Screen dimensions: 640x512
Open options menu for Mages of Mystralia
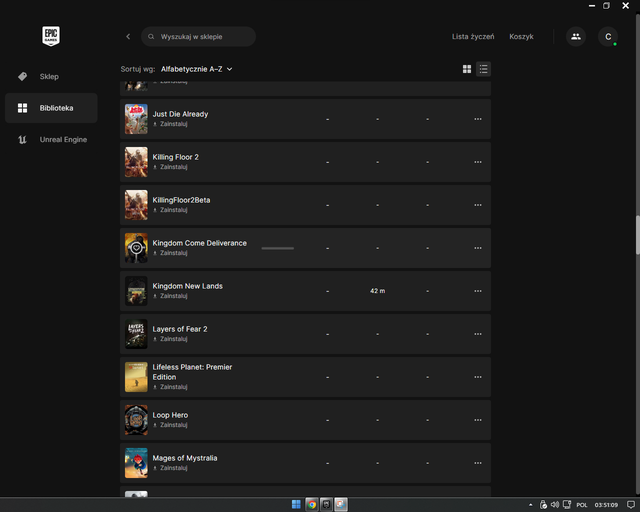pyautogui.click(x=478, y=463)
